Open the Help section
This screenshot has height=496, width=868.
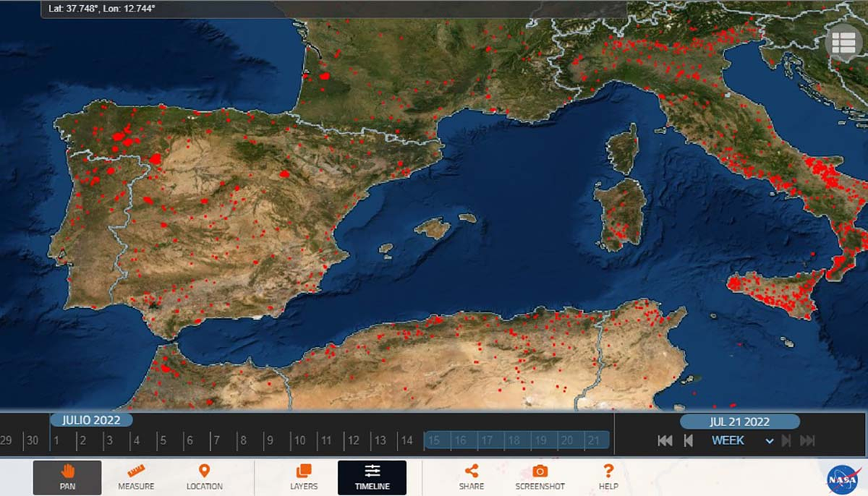[x=608, y=478]
